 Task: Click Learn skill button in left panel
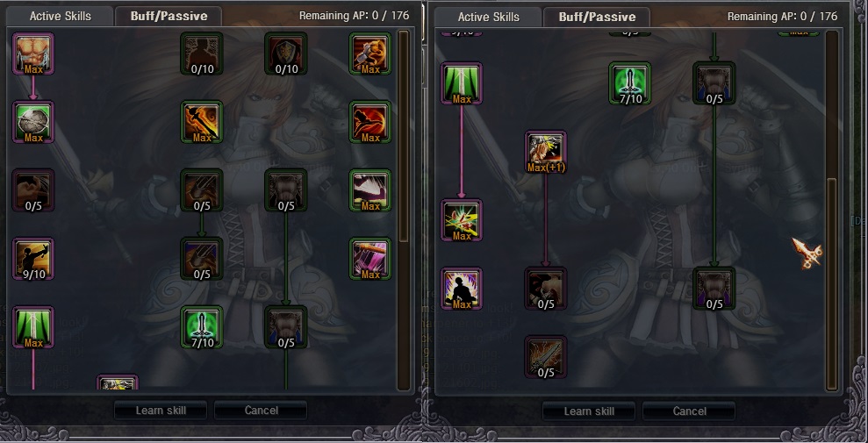[x=161, y=411]
